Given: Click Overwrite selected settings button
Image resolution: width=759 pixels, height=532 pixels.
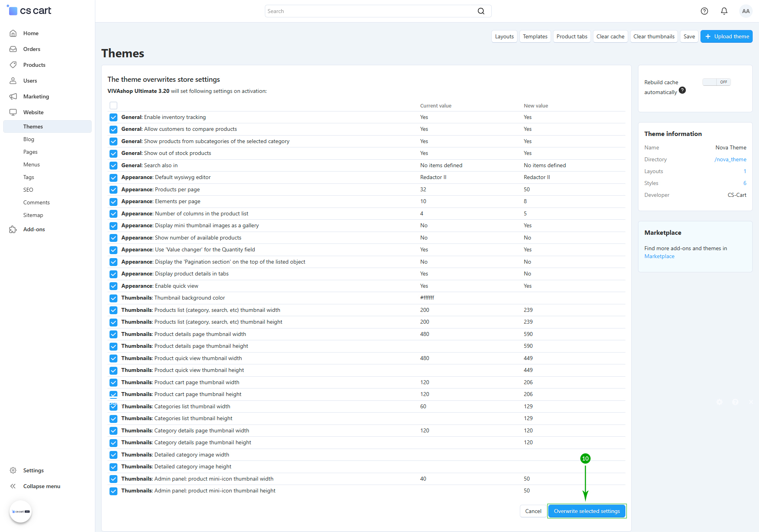Looking at the screenshot, I should tap(587, 511).
